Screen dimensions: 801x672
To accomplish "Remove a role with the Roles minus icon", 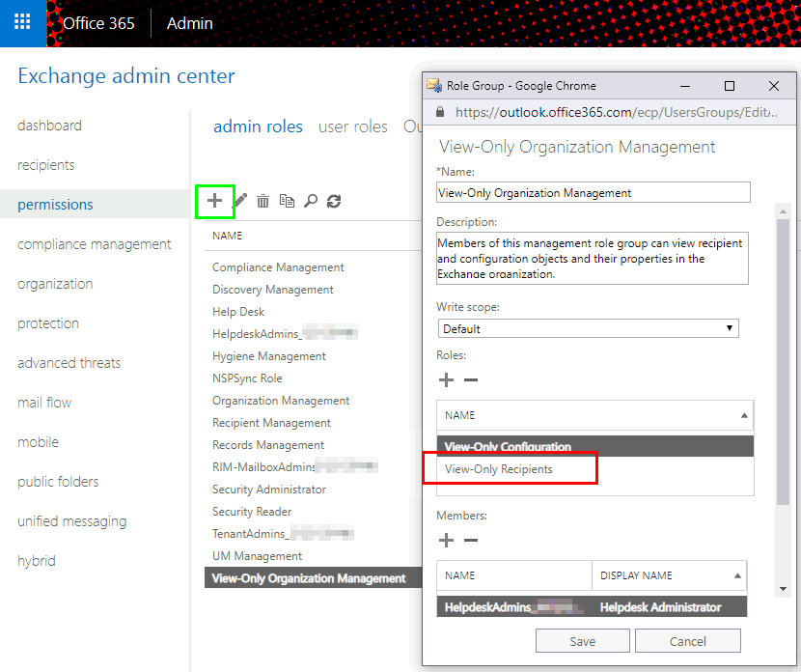I will [471, 379].
